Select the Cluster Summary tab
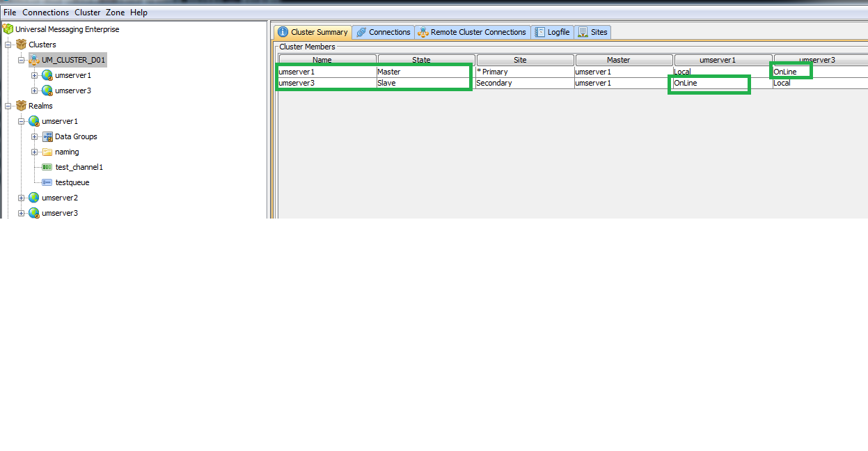Screen dimensions: 868x451 312,32
